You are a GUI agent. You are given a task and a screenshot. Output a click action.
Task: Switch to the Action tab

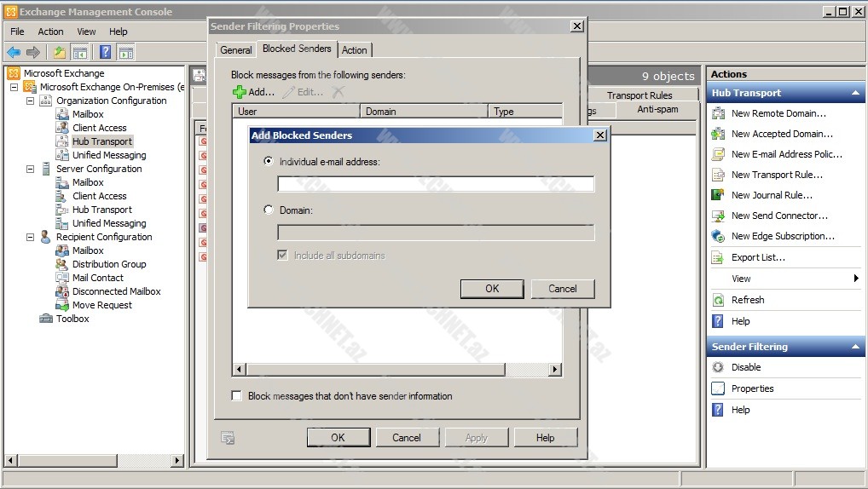(x=355, y=50)
